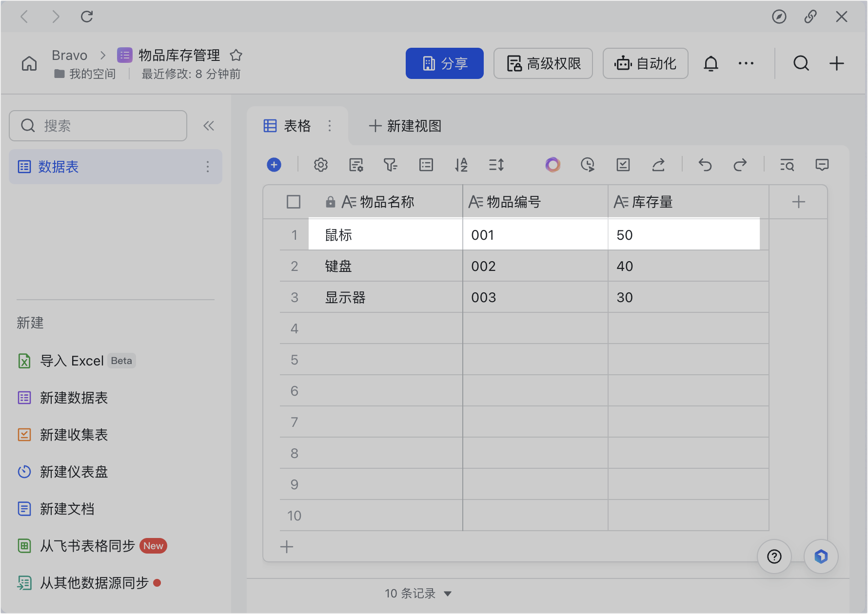This screenshot has height=614, width=868.
Task: Open the group toolbar icon
Action: 426,165
